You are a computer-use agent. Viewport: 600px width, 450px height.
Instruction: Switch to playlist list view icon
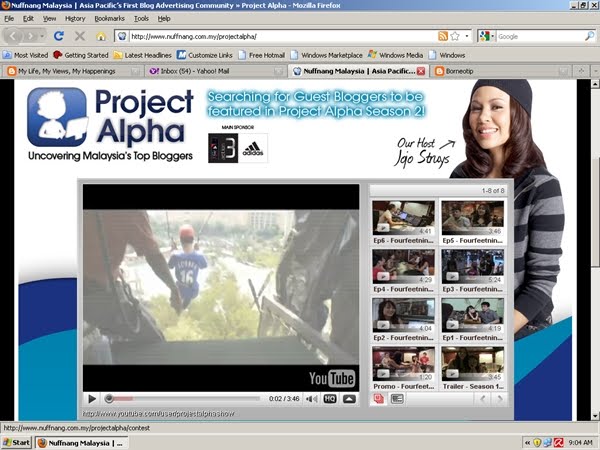(397, 399)
